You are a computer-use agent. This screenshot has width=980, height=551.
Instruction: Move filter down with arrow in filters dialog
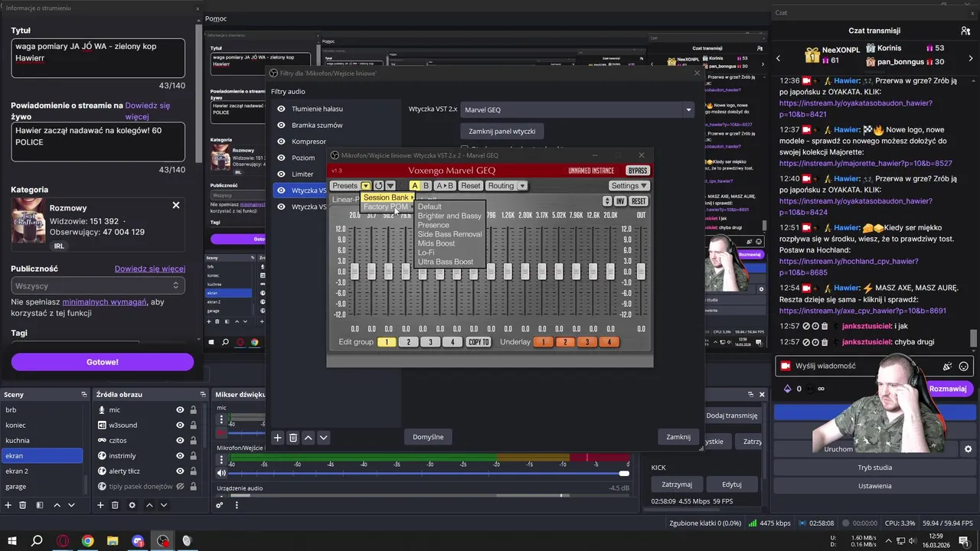coord(323,438)
